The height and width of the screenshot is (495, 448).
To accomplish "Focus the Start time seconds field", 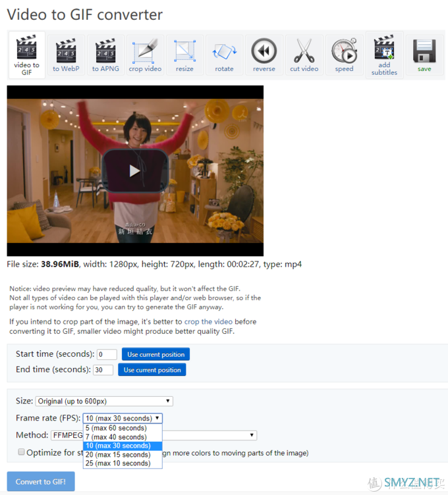I will point(107,354).
